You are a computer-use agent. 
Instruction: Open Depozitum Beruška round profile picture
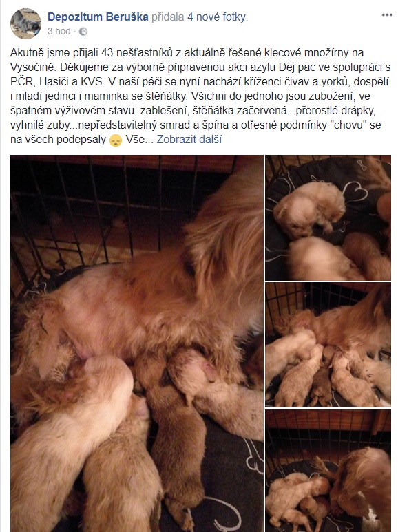point(25,23)
